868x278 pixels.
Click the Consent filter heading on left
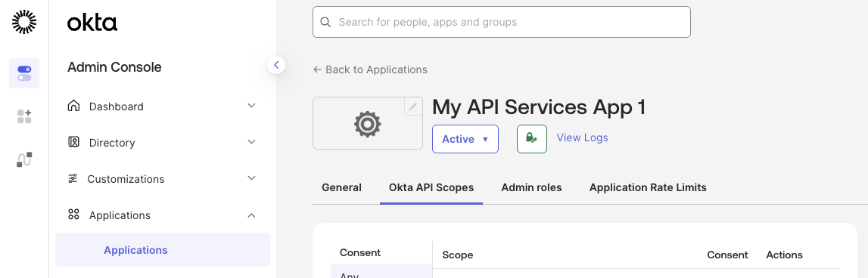360,252
